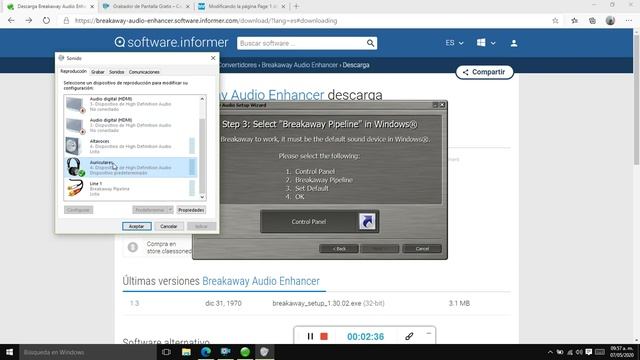This screenshot has width=640, height=360.
Task: Show hidden system tray icons
Action: click(x=550, y=352)
